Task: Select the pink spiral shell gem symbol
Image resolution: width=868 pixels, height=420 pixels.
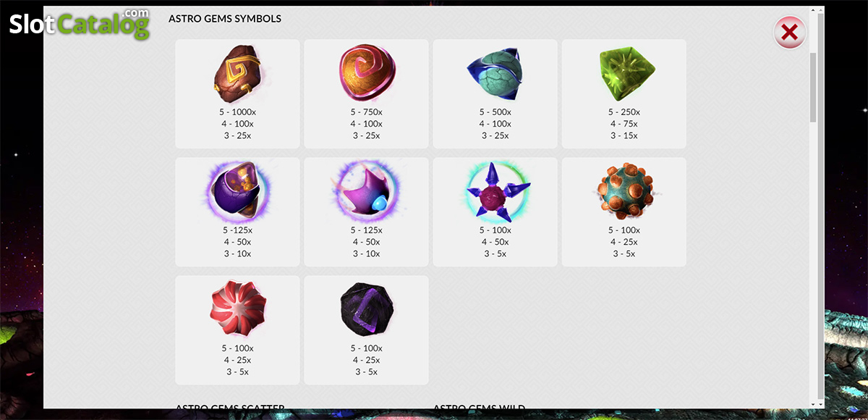Action: click(366, 74)
